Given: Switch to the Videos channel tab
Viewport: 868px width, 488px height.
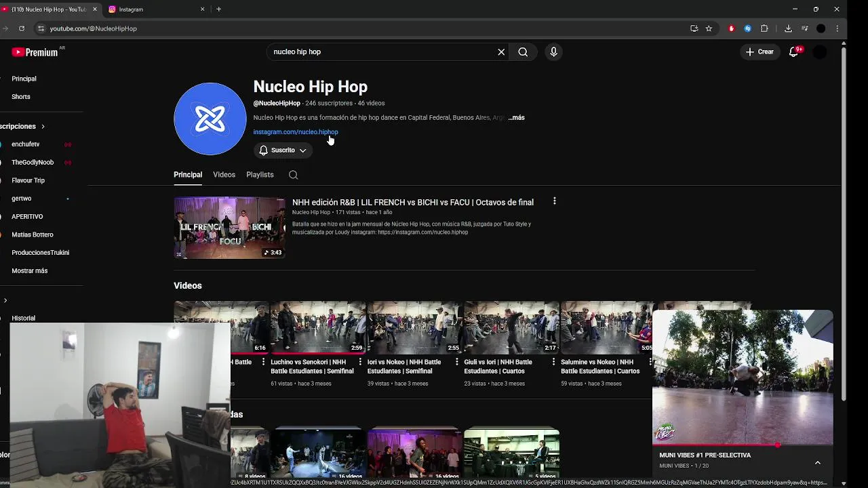Looking at the screenshot, I should coord(224,175).
